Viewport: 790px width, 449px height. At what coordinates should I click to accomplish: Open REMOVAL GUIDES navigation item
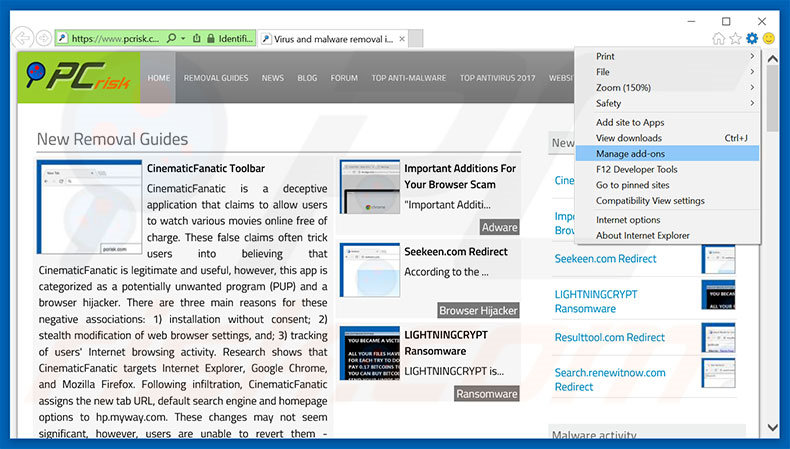(216, 78)
